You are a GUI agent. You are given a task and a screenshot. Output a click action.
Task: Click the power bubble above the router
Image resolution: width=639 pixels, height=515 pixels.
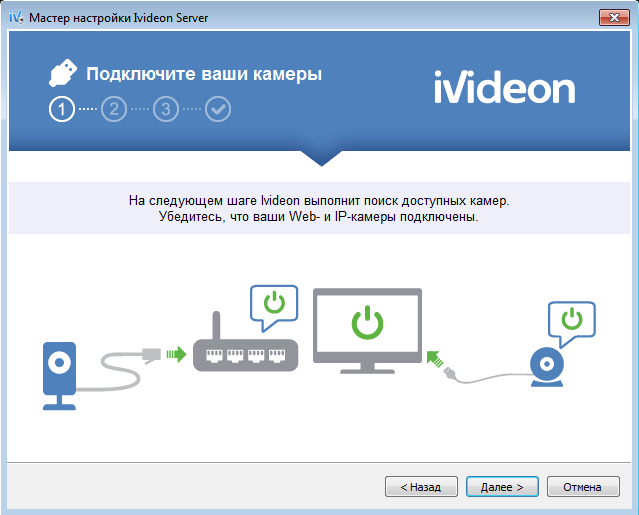(x=274, y=308)
